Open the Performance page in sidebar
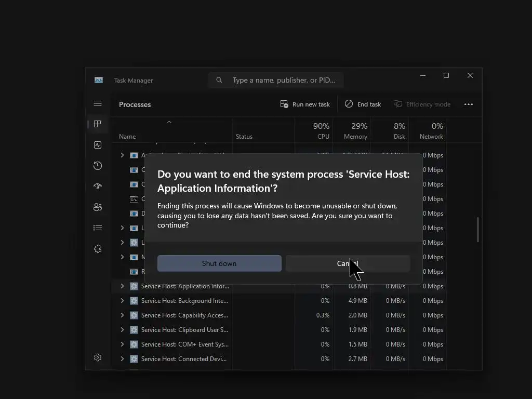532x399 pixels. (x=98, y=145)
